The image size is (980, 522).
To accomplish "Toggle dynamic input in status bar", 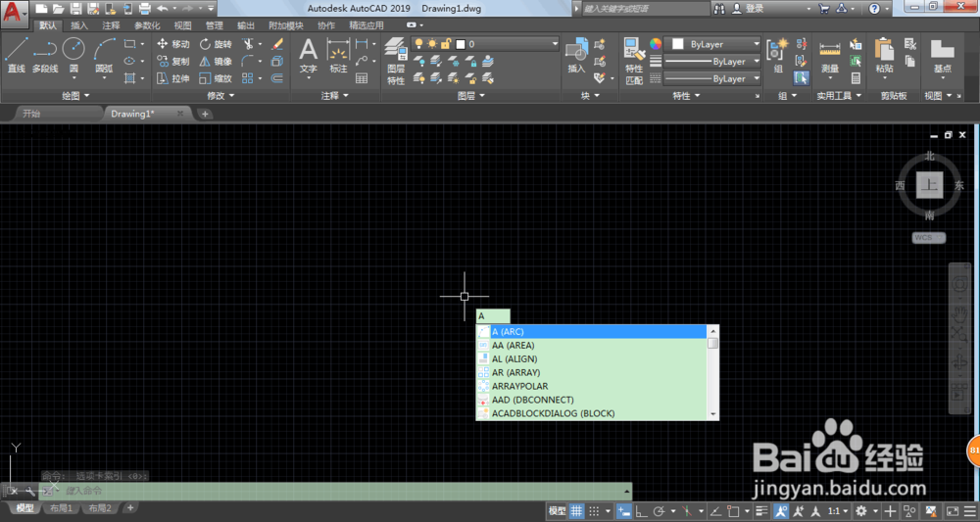I will 623,511.
